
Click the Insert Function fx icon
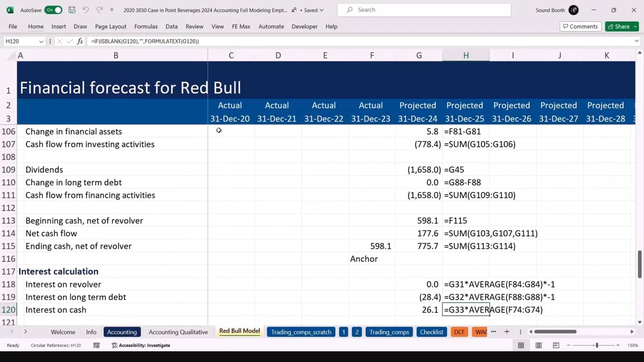click(x=79, y=41)
